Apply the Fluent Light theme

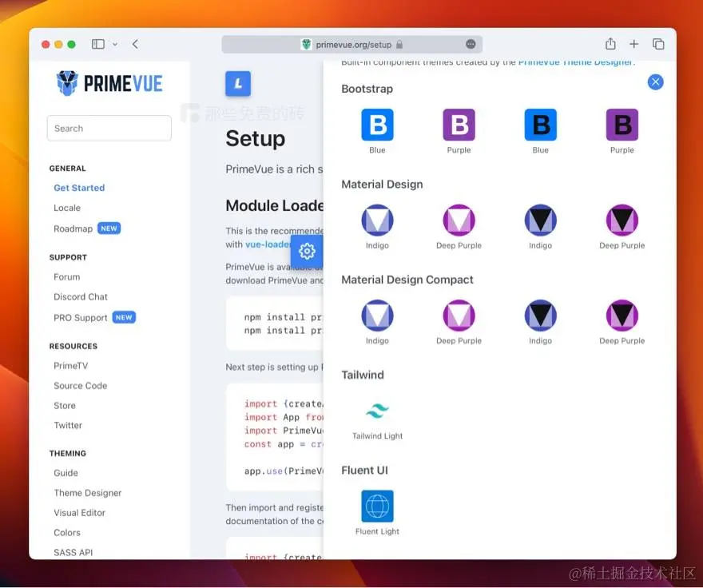[x=377, y=505]
